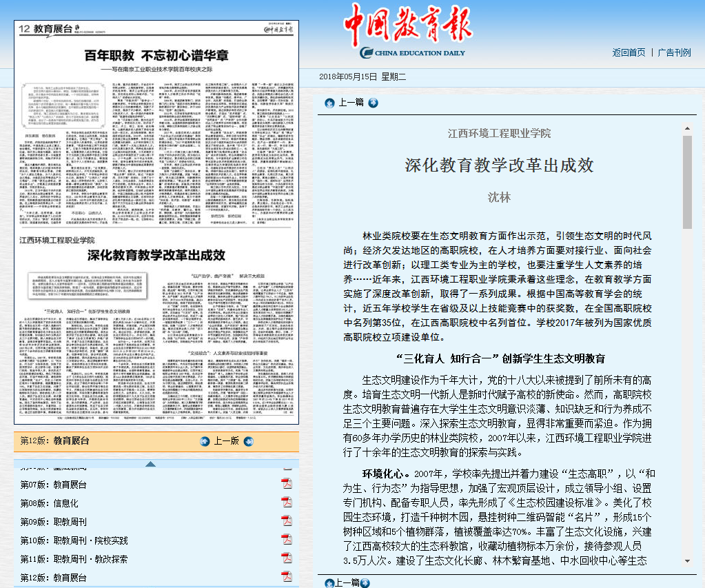Open 第07版：教育展台 in the page list
Screen dimensions: 705x588
54,485
